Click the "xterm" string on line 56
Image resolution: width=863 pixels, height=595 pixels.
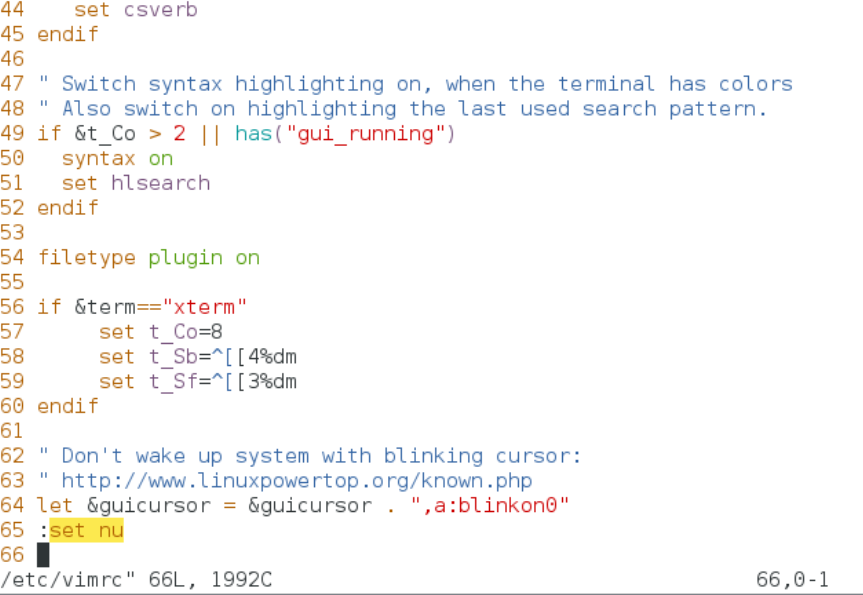point(205,307)
